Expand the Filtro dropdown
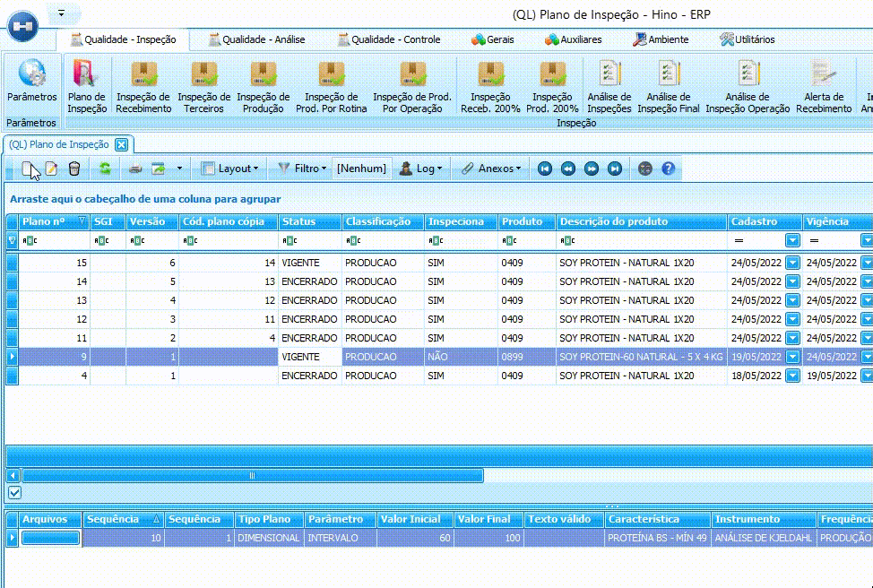Viewport: 873px width, 588px height. 302,169
